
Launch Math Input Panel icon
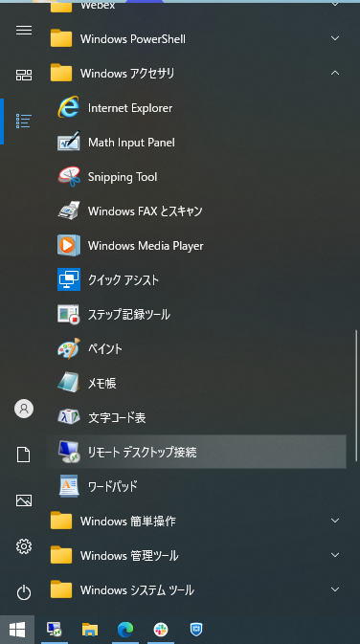(x=69, y=143)
